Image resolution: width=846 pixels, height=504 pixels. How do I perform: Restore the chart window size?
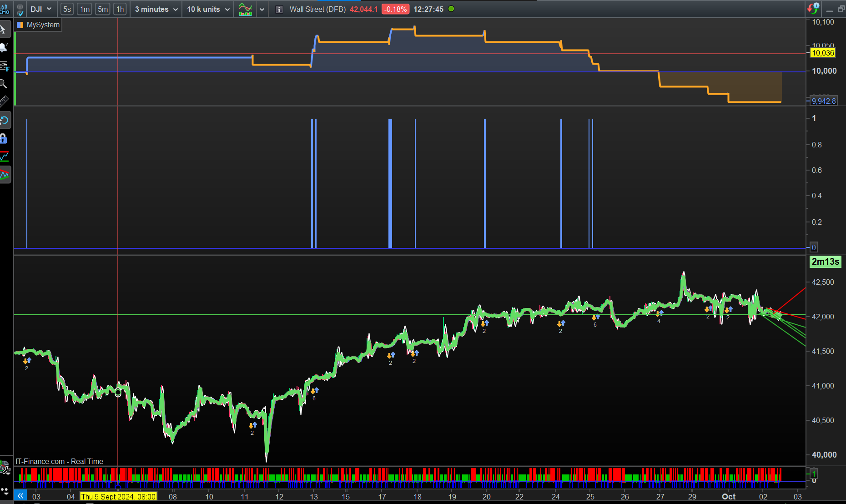pyautogui.click(x=841, y=9)
